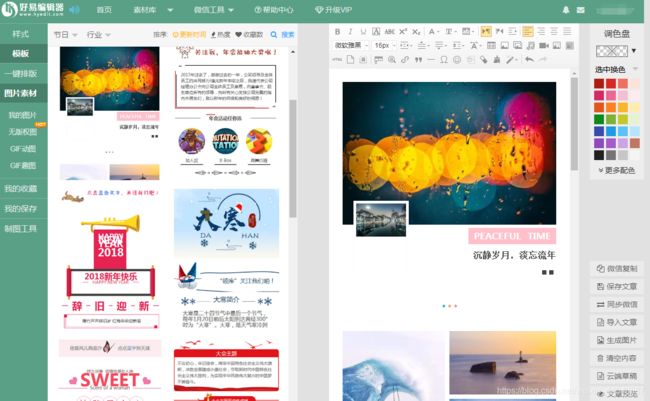Open the hyperlink chain icon
The image size is (650, 401).
coord(405,60)
